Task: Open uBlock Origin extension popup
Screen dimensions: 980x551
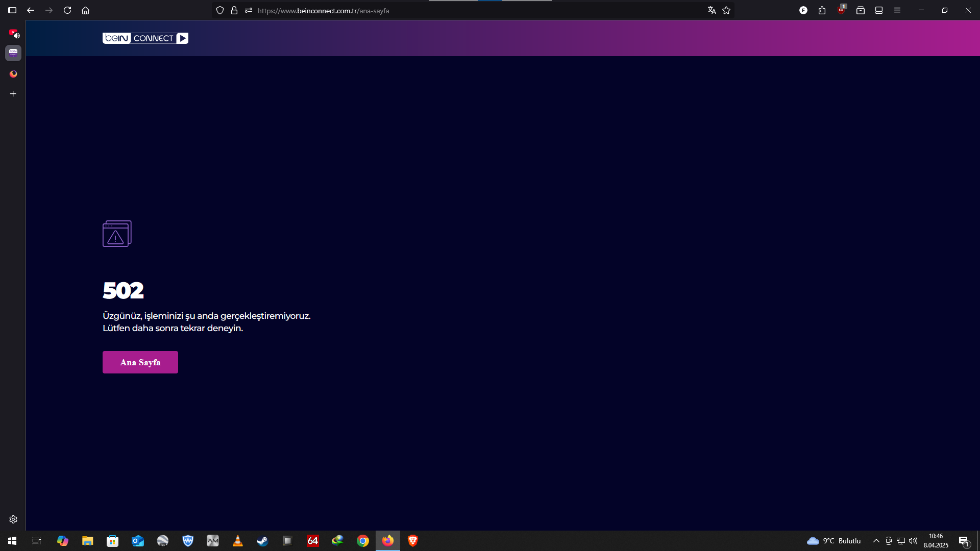Action: [841, 10]
